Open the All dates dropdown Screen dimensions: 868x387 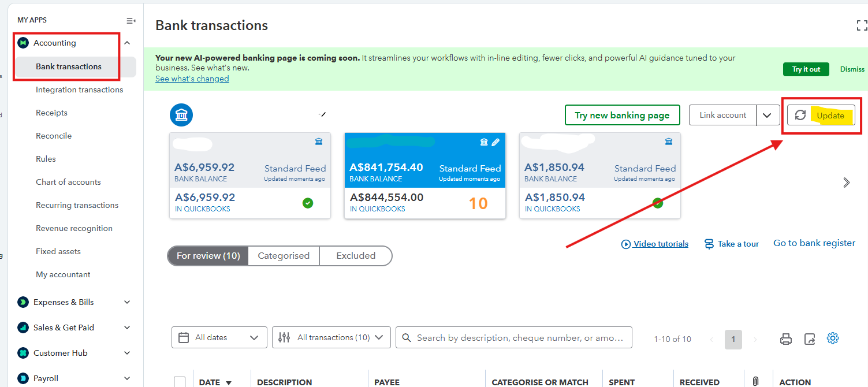coord(219,337)
